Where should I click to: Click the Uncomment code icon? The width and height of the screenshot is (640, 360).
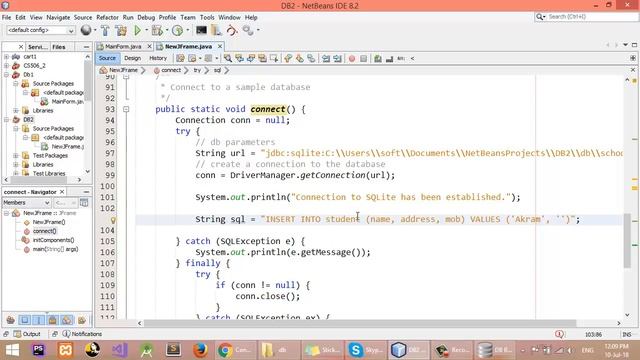(389, 58)
